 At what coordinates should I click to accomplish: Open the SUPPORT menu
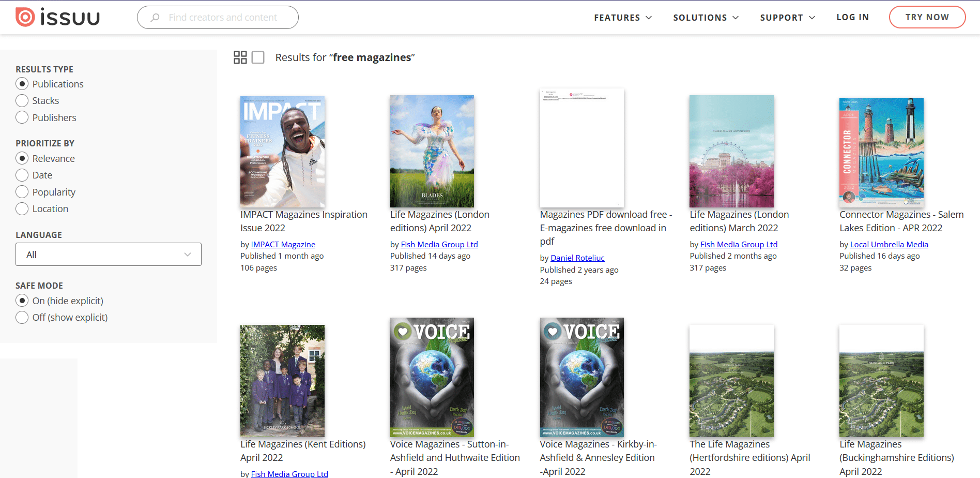787,18
